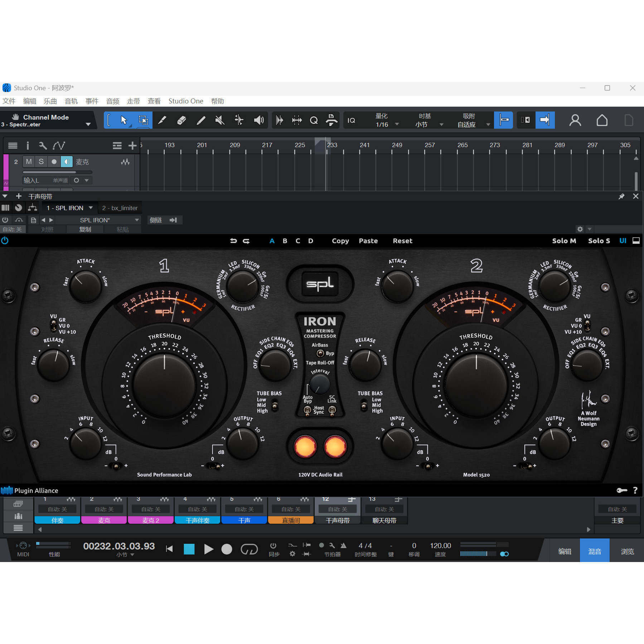
Task: Select the Arrow tool in toolbar
Action: 124,120
